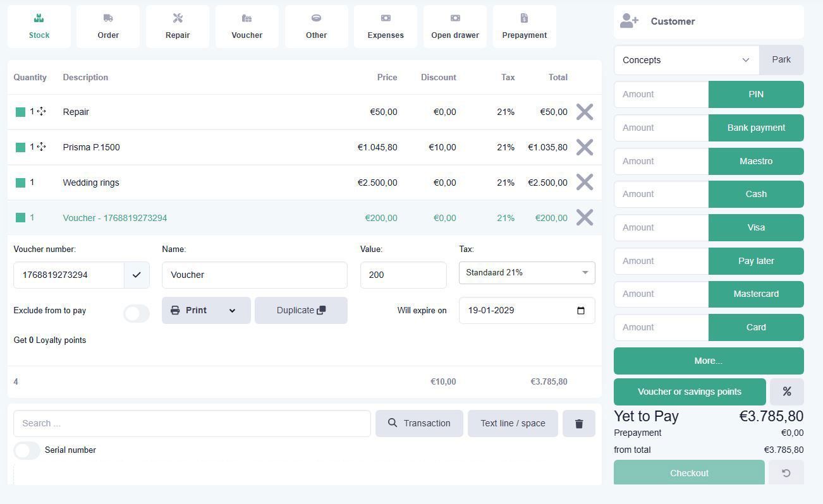Click the voucher Name field

[254, 275]
